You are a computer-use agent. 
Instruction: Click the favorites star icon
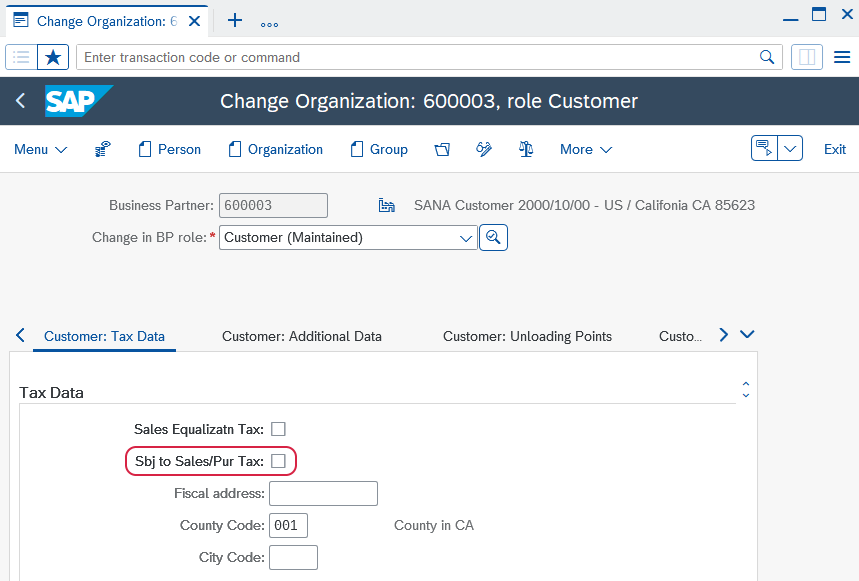pos(53,57)
